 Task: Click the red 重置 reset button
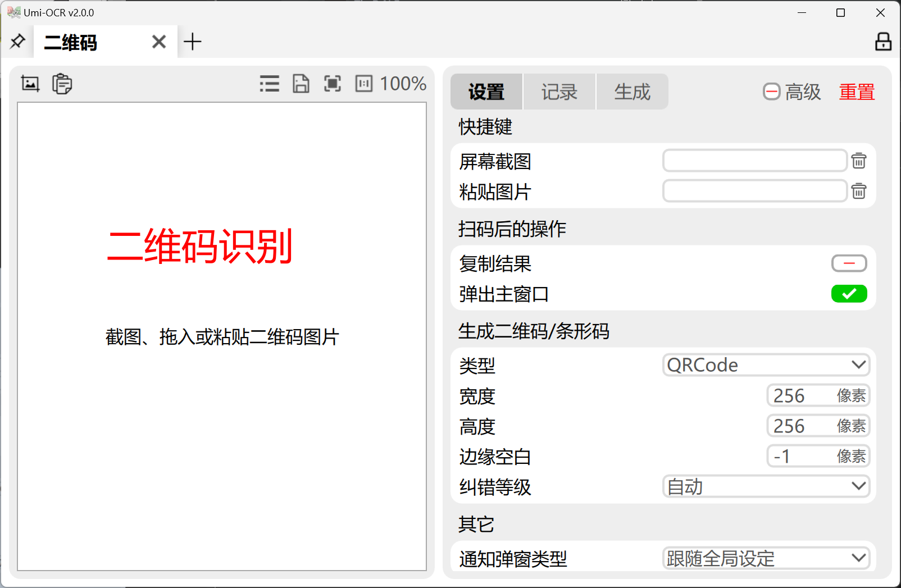click(x=857, y=92)
